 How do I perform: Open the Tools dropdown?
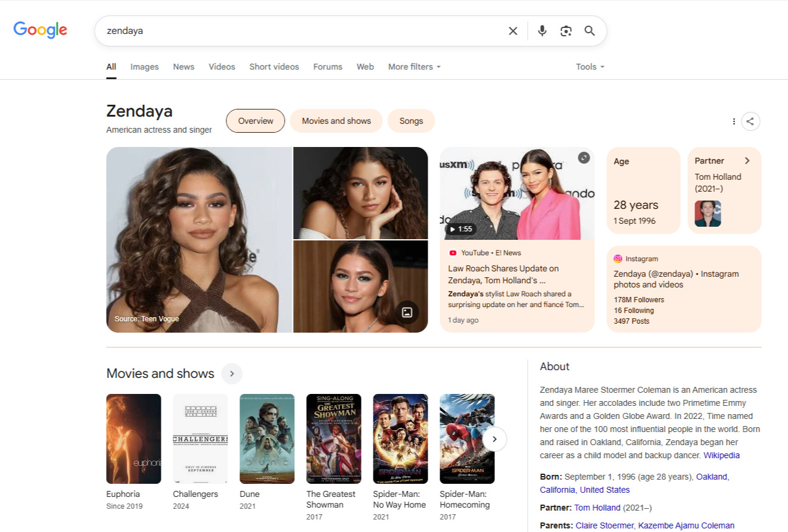[x=590, y=67]
